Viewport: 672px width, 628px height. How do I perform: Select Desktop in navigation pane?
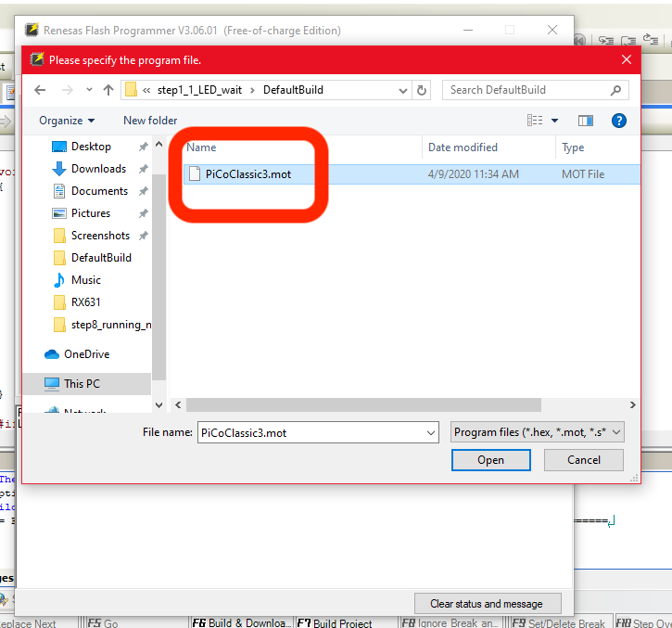coord(91,147)
